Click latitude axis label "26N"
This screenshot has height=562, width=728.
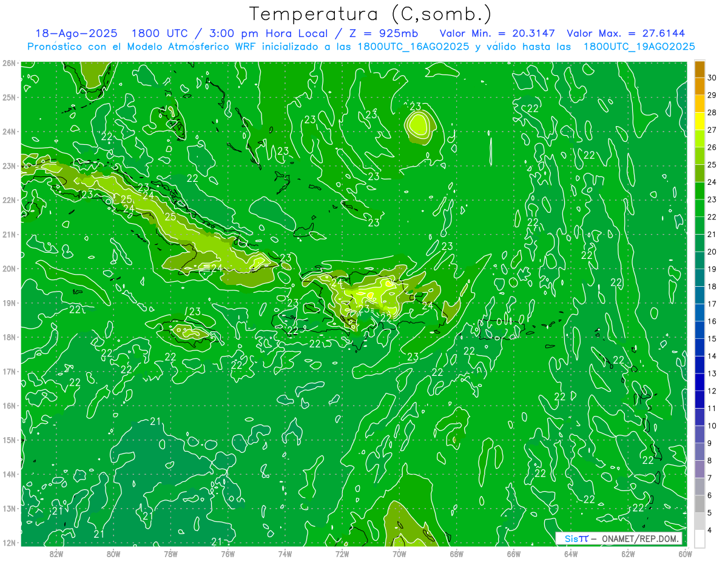[9, 63]
